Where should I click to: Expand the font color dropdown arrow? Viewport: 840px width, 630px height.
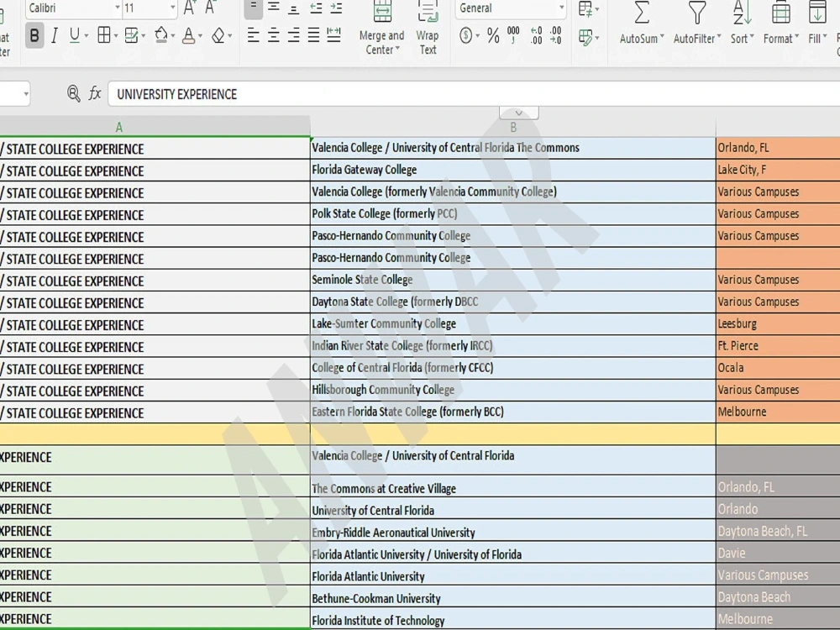pos(201,36)
